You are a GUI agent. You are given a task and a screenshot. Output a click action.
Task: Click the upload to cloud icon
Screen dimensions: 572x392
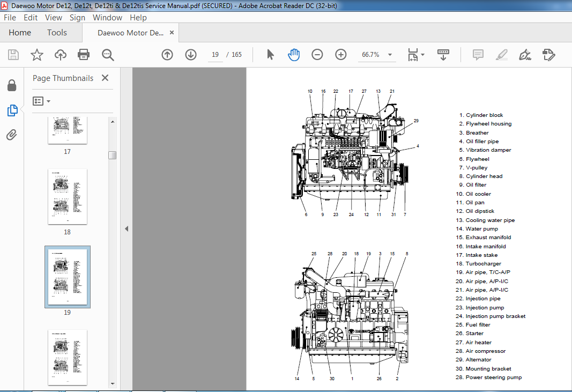point(61,55)
